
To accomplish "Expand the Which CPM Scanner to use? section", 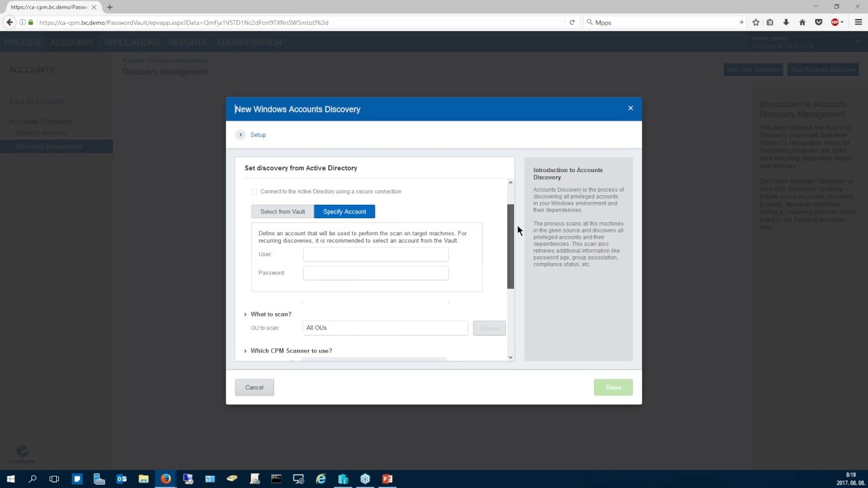I will (x=245, y=351).
